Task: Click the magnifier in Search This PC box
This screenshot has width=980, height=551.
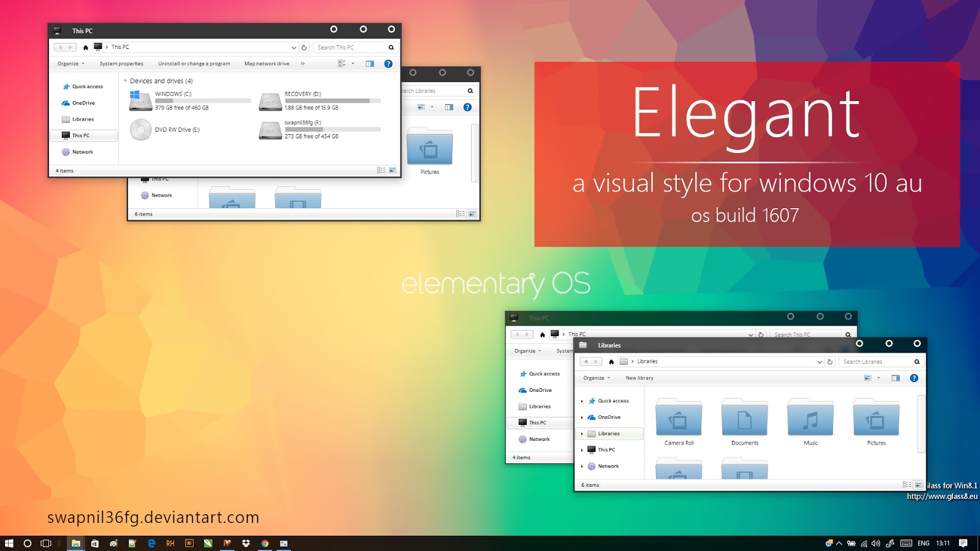Action: (x=391, y=47)
